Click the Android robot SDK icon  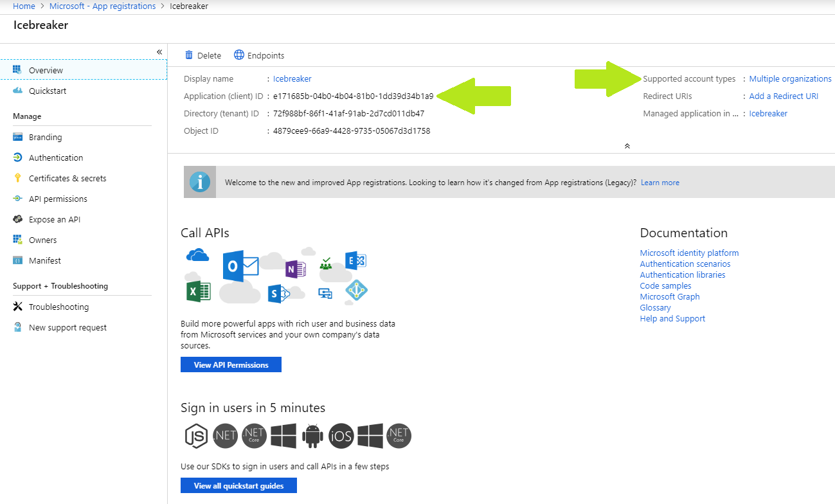(312, 436)
